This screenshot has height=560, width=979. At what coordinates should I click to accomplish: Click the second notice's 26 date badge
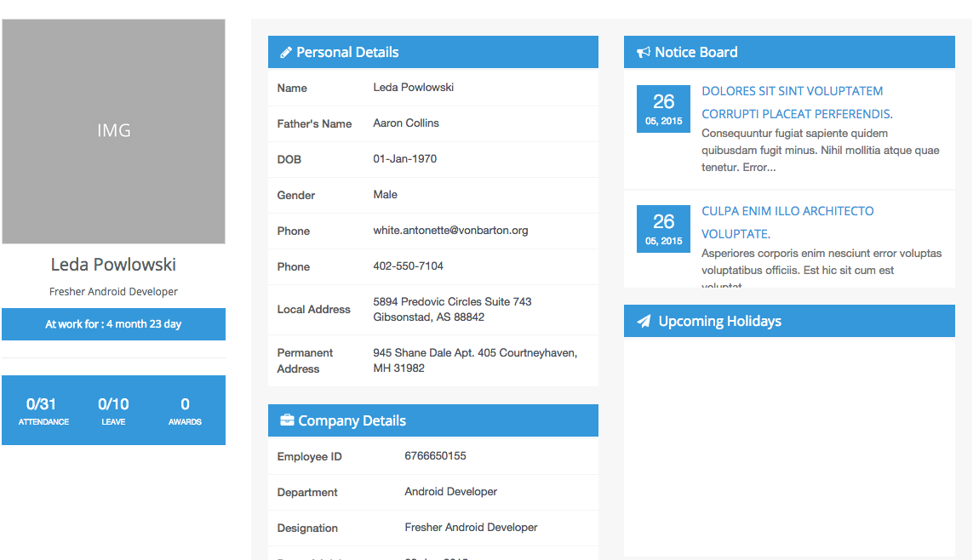pos(663,229)
